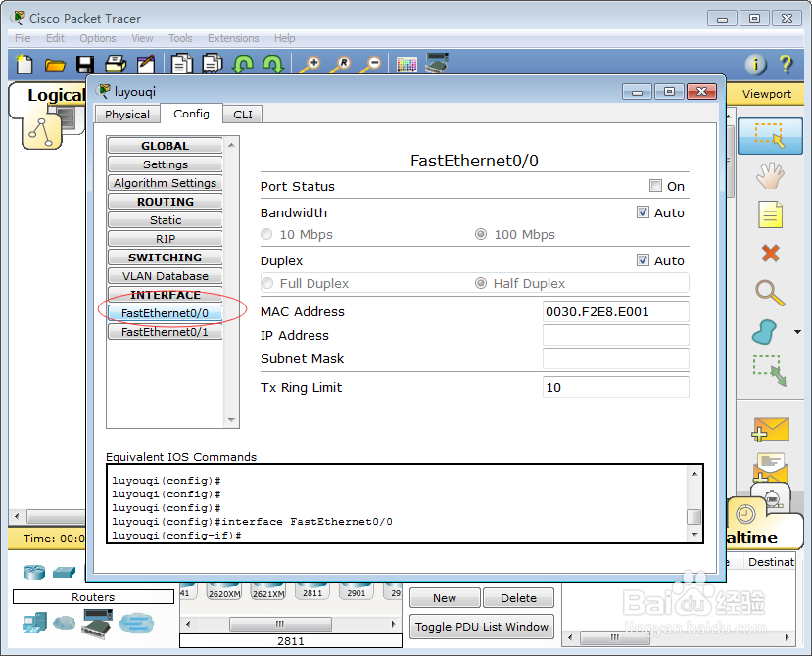Open the Options menu
The height and width of the screenshot is (656, 812).
(x=97, y=38)
